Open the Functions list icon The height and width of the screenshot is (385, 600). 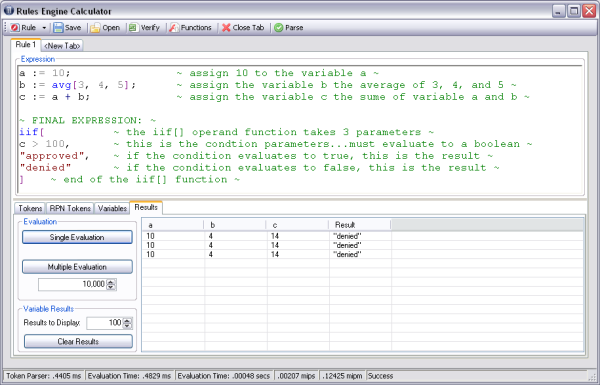click(174, 28)
